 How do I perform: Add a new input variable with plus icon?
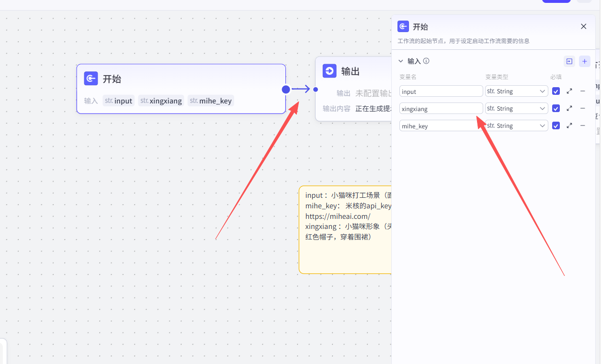pyautogui.click(x=584, y=61)
